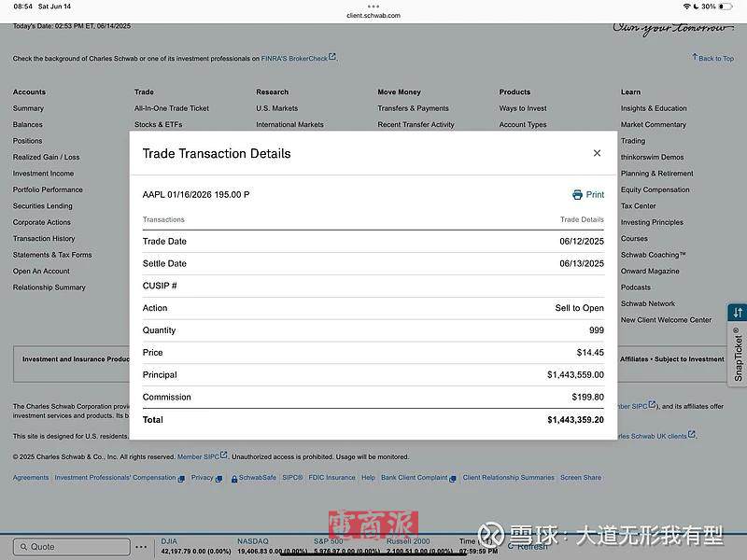This screenshot has width=747, height=560.
Task: Go to Schwab Network
Action: [648, 303]
